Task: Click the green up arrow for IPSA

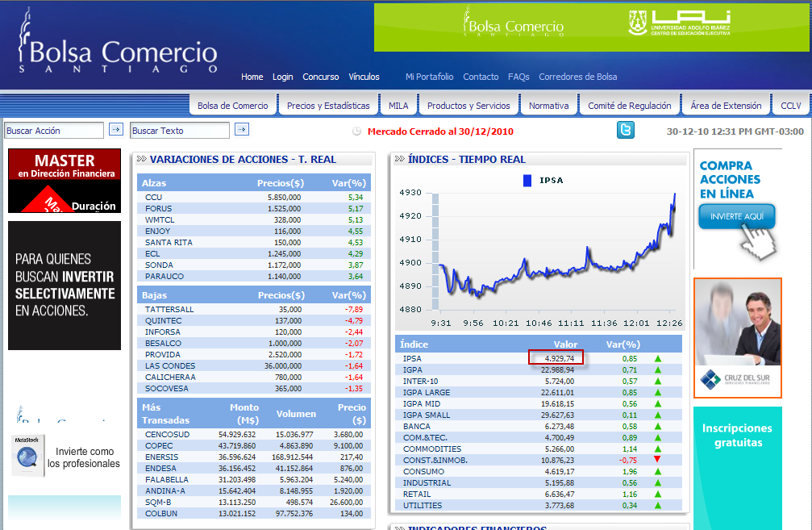Action: tap(658, 358)
